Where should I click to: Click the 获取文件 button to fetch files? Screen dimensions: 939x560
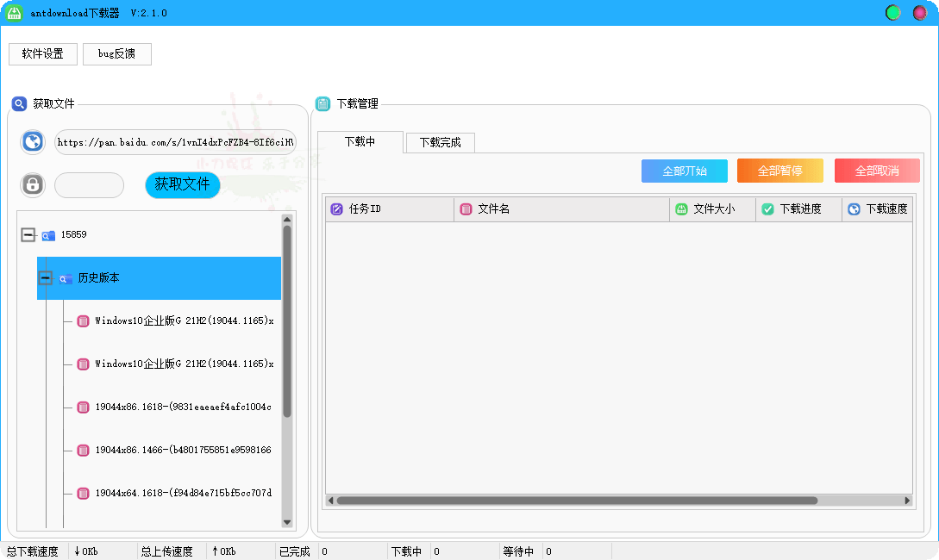pos(182,184)
